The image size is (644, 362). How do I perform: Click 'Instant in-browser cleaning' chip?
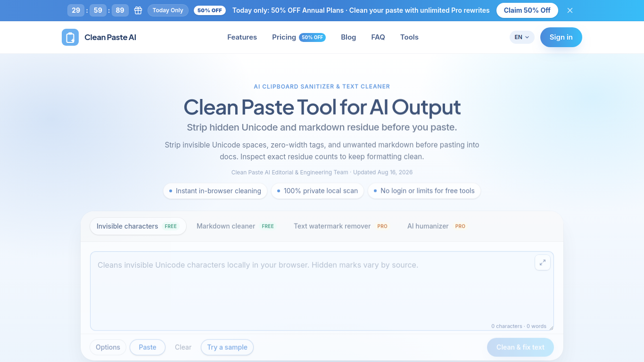pos(215,191)
